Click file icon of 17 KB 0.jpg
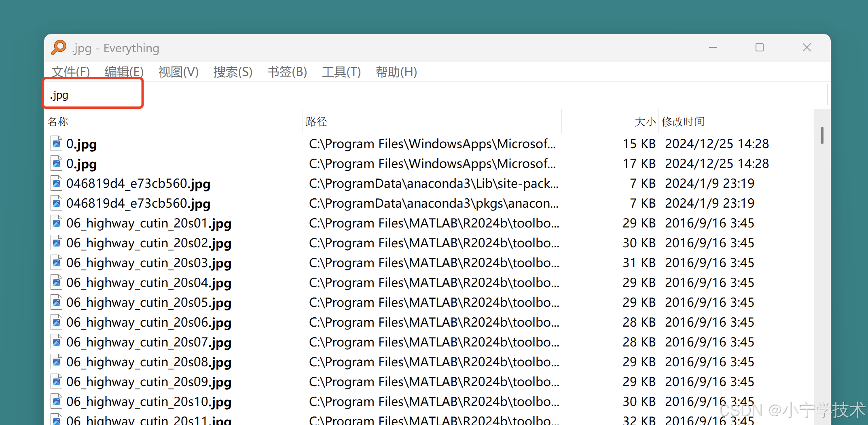868x425 pixels. point(57,164)
